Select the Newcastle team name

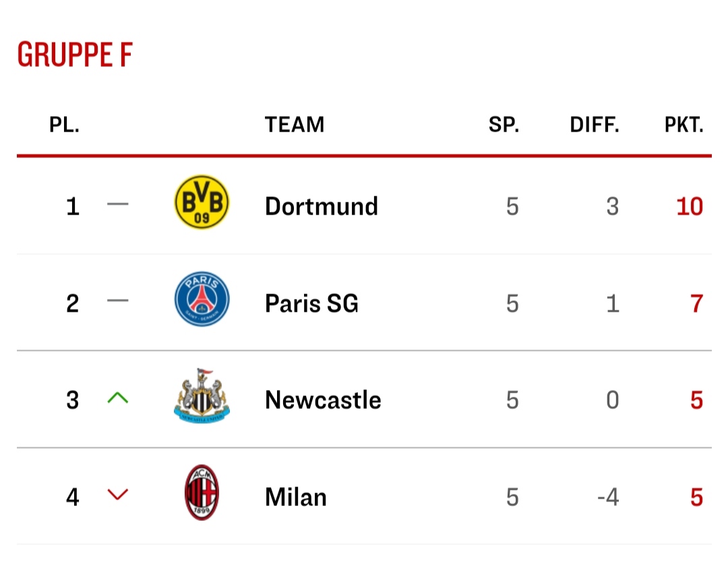click(x=323, y=400)
